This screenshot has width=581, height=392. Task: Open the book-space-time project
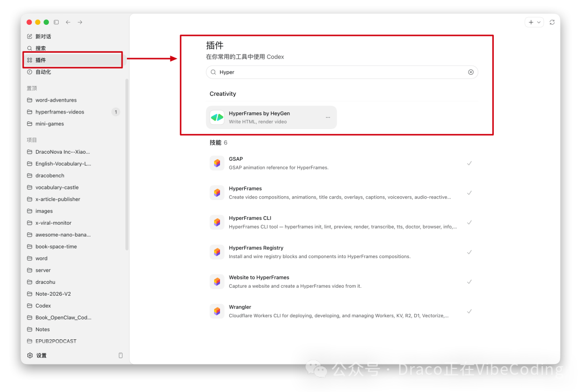74,247
